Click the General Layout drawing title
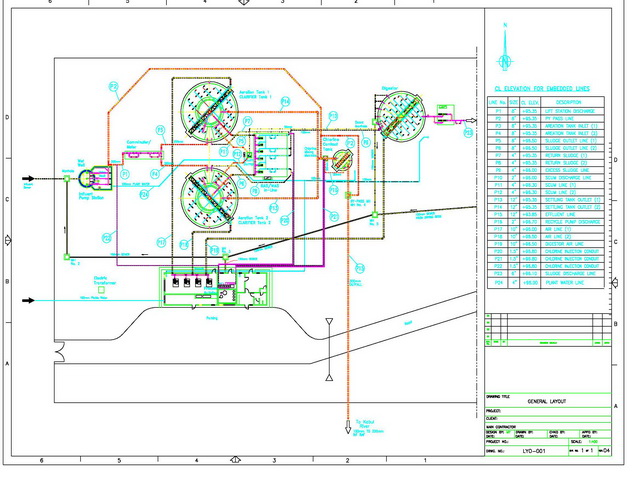Screen dimensions: 640x480 [546, 401]
